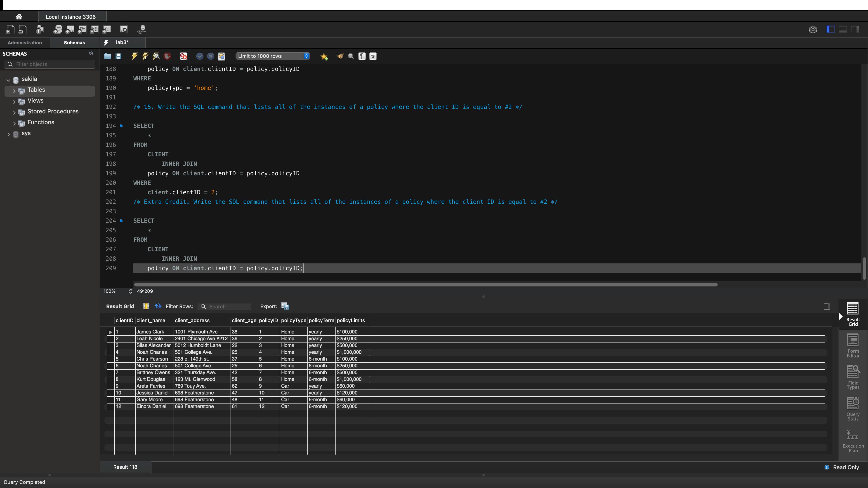This screenshot has height=488, width=868.
Task: Click the Create New Function icon
Action: click(x=106, y=29)
